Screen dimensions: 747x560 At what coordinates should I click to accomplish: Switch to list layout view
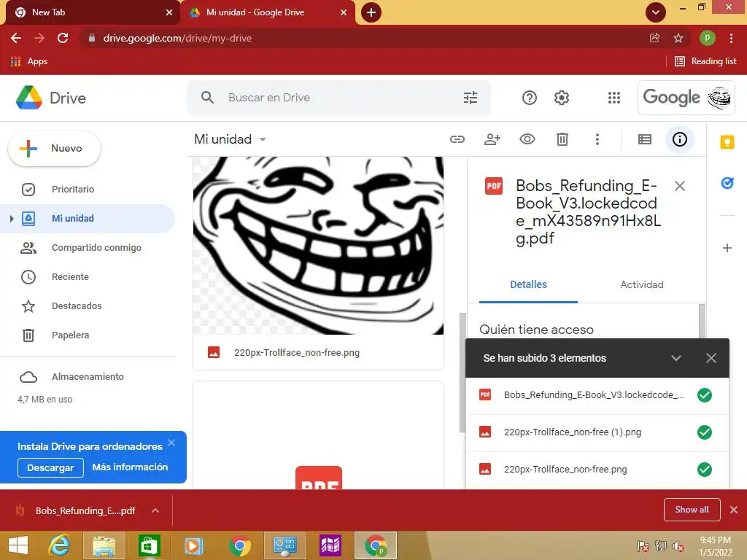tap(645, 139)
